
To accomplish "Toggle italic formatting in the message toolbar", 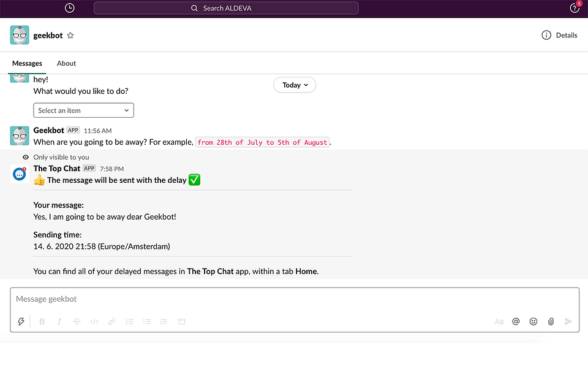I will [59, 321].
